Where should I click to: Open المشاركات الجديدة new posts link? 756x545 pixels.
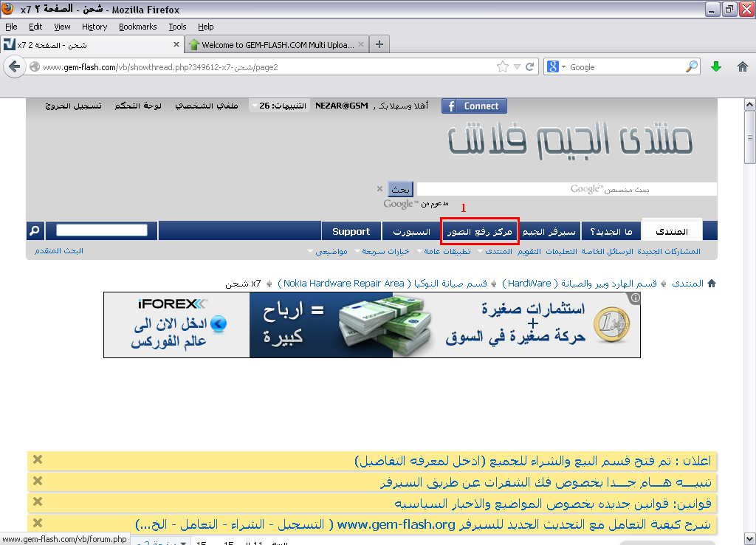(x=669, y=251)
